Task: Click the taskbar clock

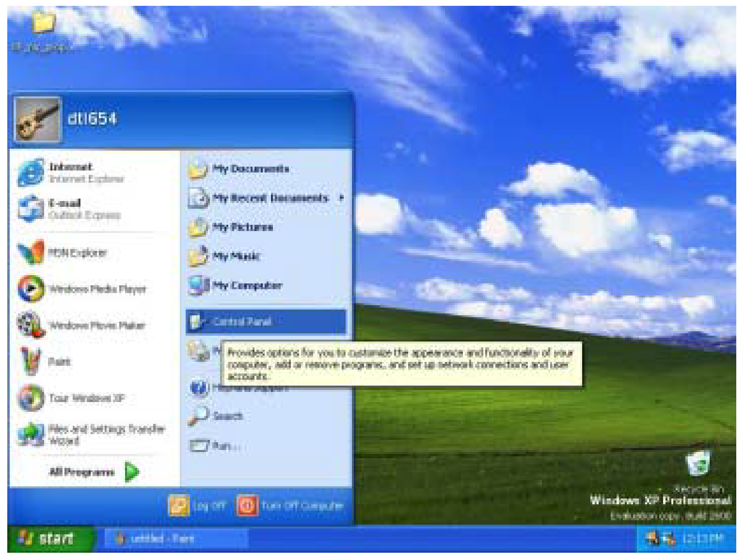Action: tap(703, 538)
